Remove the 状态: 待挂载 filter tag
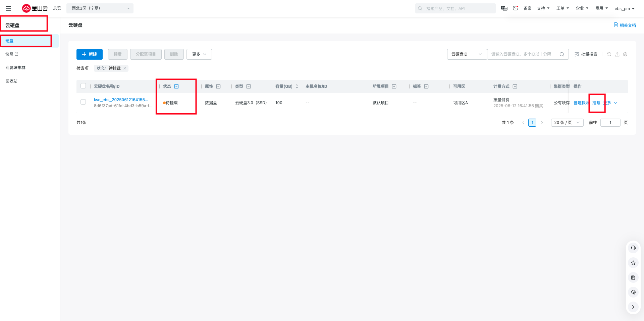The height and width of the screenshot is (321, 644). click(125, 68)
